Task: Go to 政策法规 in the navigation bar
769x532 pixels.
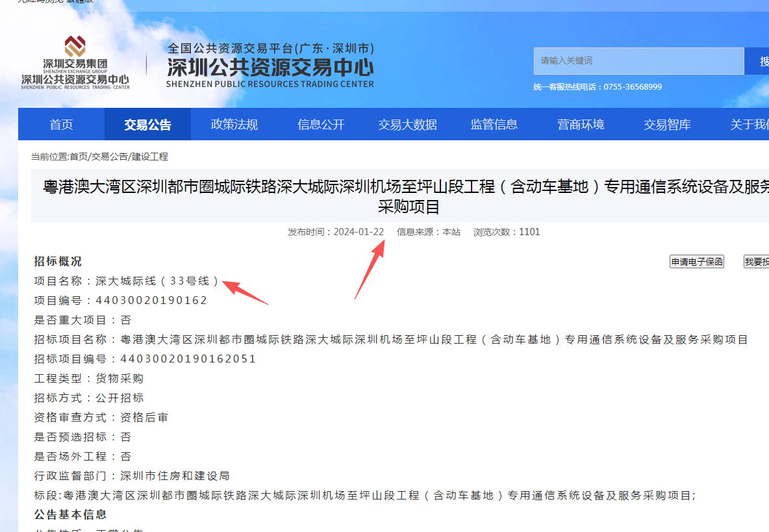Action: tap(234, 125)
